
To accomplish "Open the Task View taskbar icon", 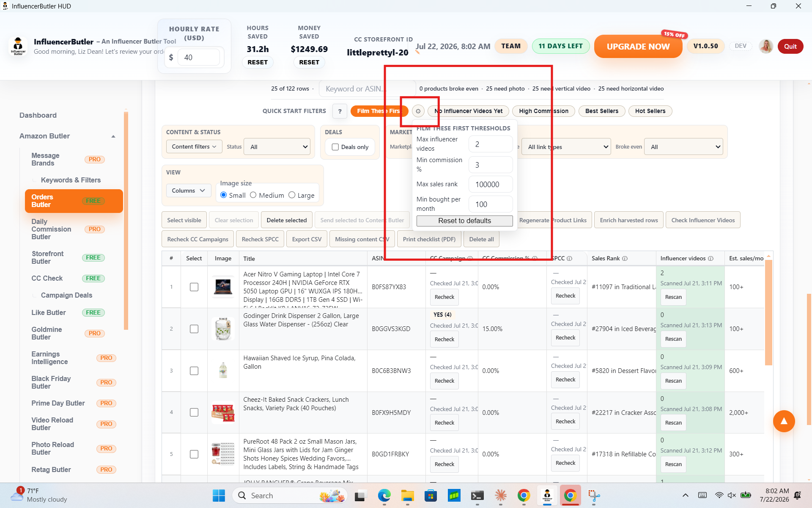I will [360, 495].
